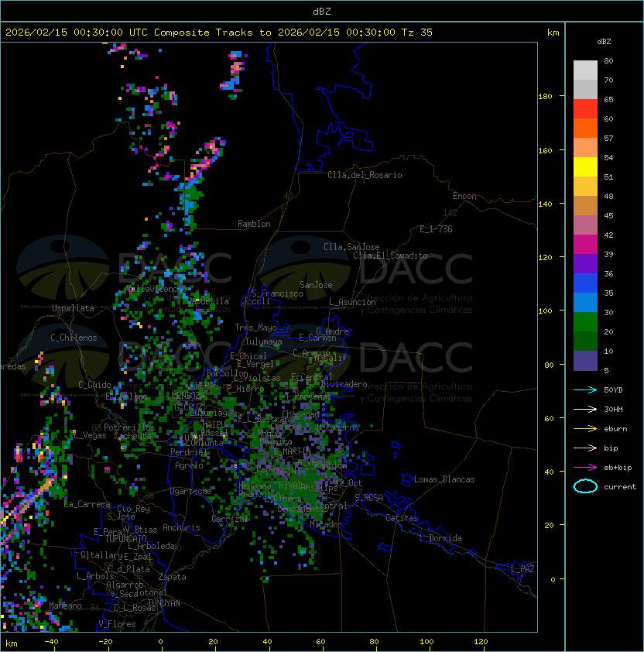644x652 pixels.
Task: Click the 'eb+bip' legend label
Action: pyautogui.click(x=618, y=468)
